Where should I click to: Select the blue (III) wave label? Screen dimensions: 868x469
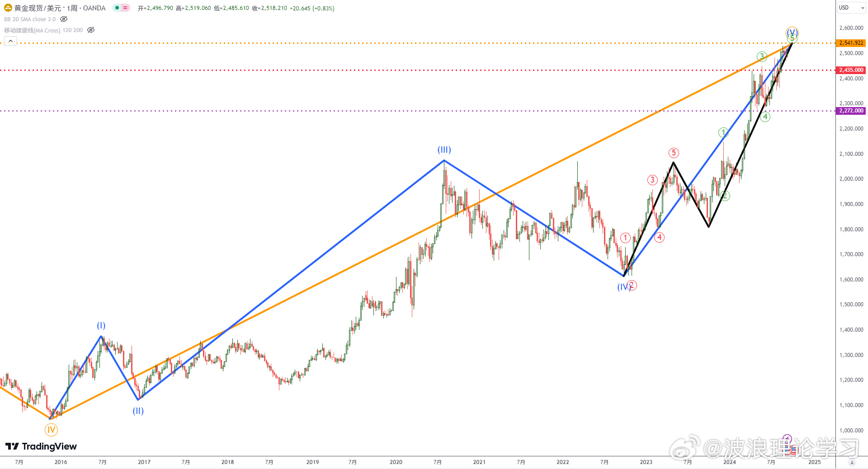(444, 150)
